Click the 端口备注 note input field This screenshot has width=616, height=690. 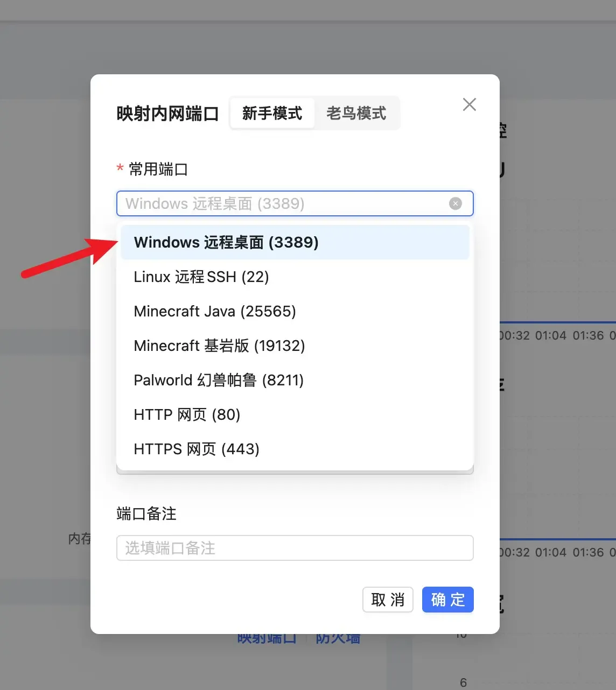295,548
